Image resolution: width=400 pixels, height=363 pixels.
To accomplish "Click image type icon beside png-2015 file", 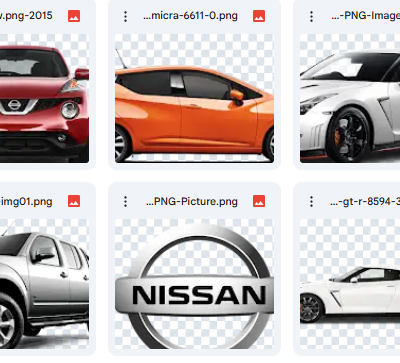I will (x=74, y=16).
